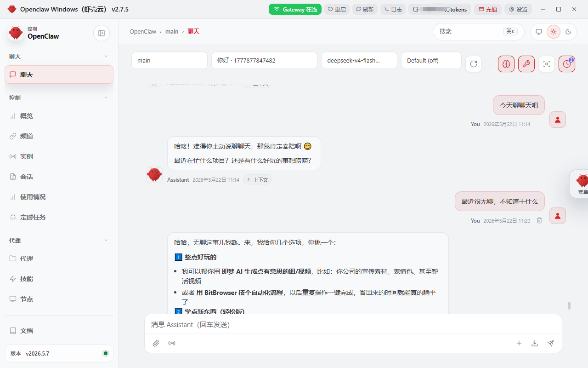Open 节点 in the sidebar
The height and width of the screenshot is (368, 588).
(x=59, y=299)
